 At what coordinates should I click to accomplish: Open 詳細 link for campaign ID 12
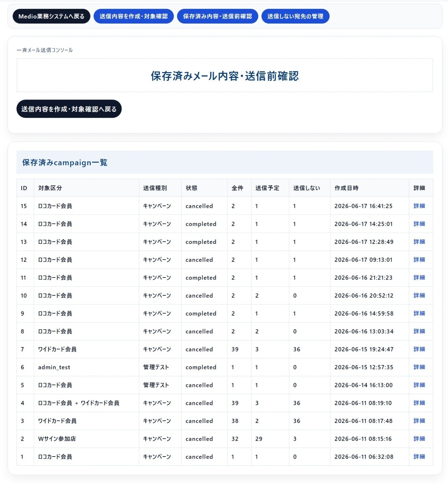point(419,260)
